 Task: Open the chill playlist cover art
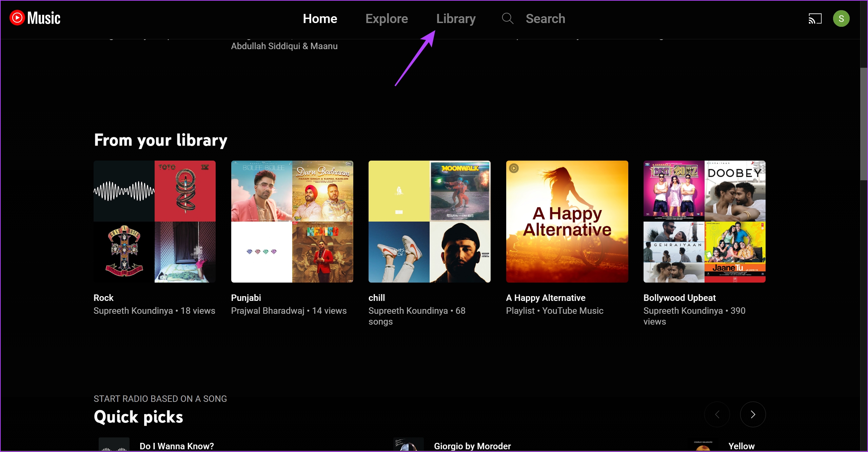tap(429, 222)
